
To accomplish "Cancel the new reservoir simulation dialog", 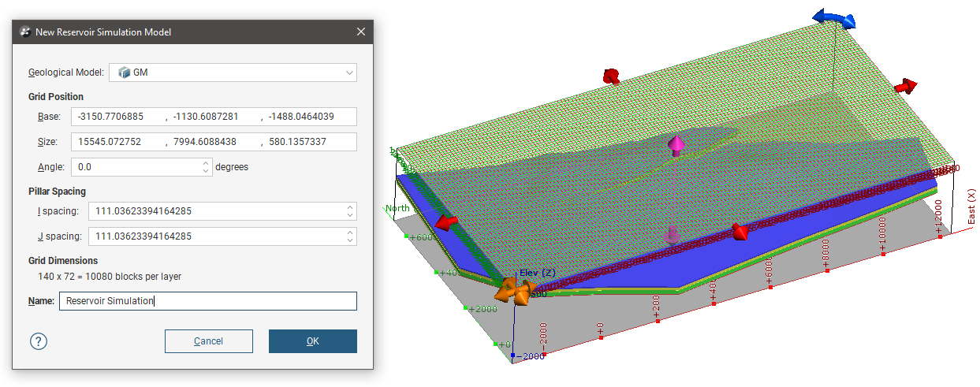I will (208, 341).
